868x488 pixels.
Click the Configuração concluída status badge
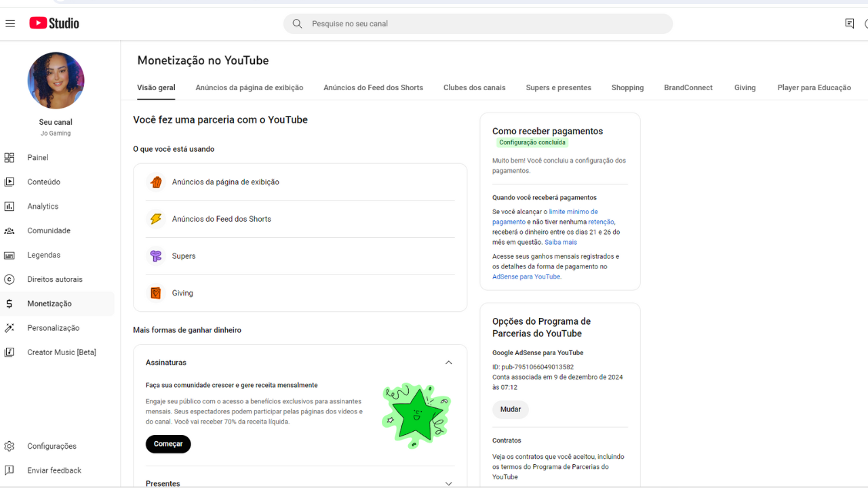[532, 143]
